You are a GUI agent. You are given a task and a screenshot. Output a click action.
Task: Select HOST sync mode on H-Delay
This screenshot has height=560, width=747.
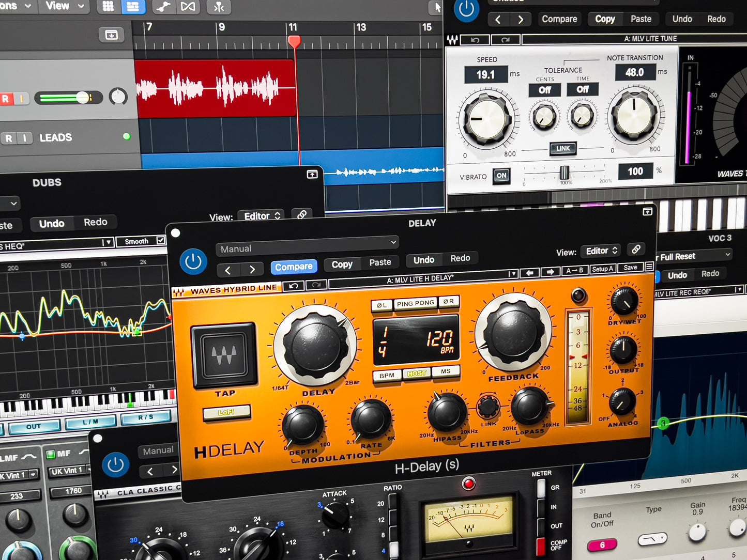pyautogui.click(x=416, y=374)
